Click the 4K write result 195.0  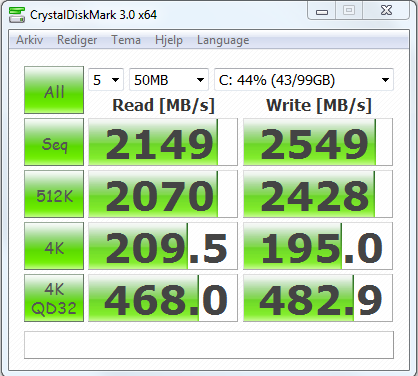coord(318,246)
